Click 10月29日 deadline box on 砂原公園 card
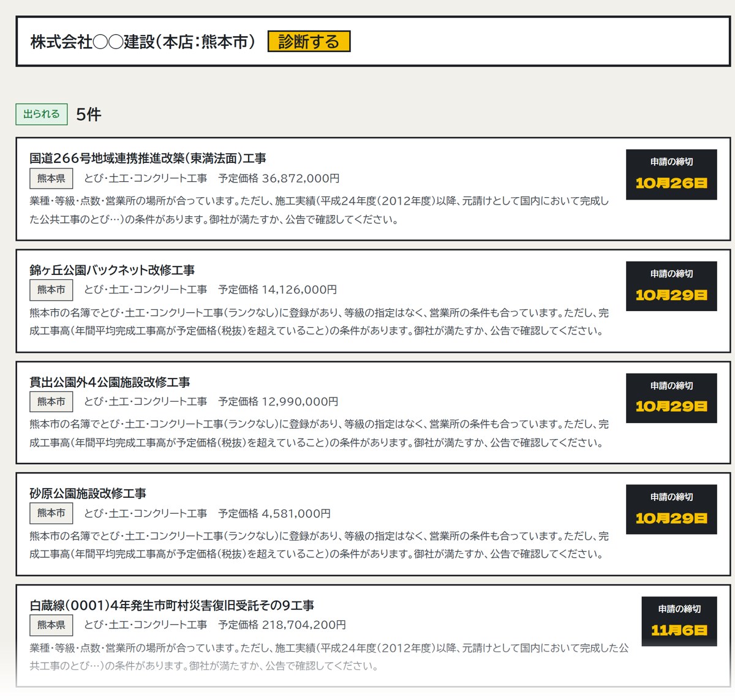 tap(671, 510)
